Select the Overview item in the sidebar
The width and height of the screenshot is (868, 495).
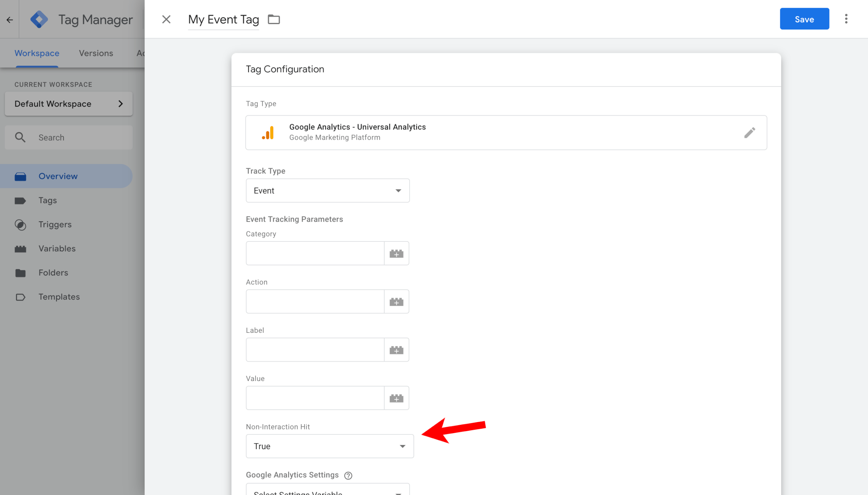tap(58, 176)
